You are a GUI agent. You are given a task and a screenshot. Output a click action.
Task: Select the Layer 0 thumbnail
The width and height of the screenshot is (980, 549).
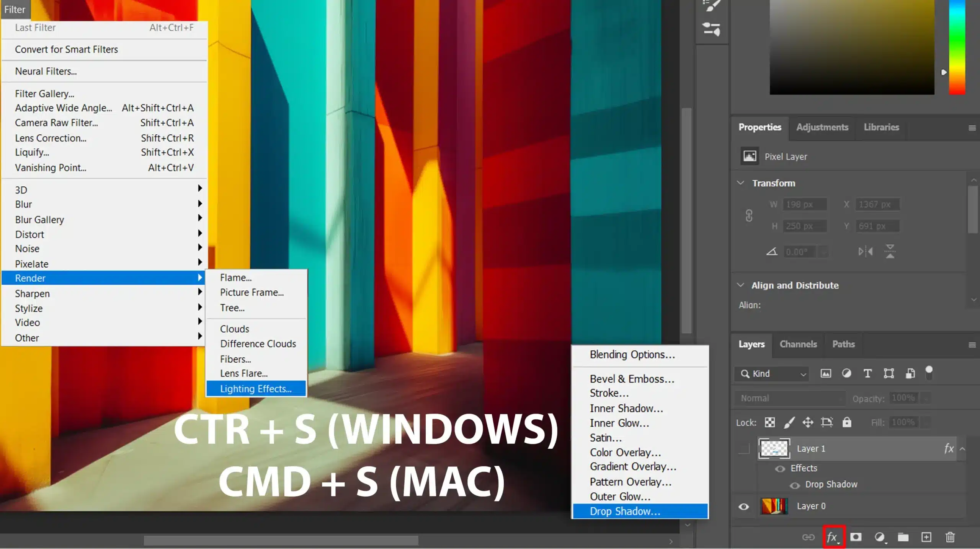(x=774, y=506)
